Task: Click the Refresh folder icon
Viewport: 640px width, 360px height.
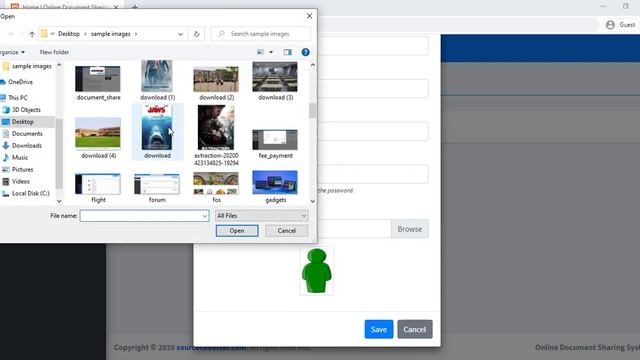Action: click(196, 34)
